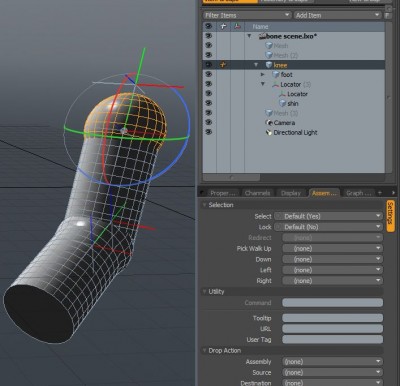The height and width of the screenshot is (386, 400).
Task: Open the Pick Walk Up dropdown
Action: 332,248
